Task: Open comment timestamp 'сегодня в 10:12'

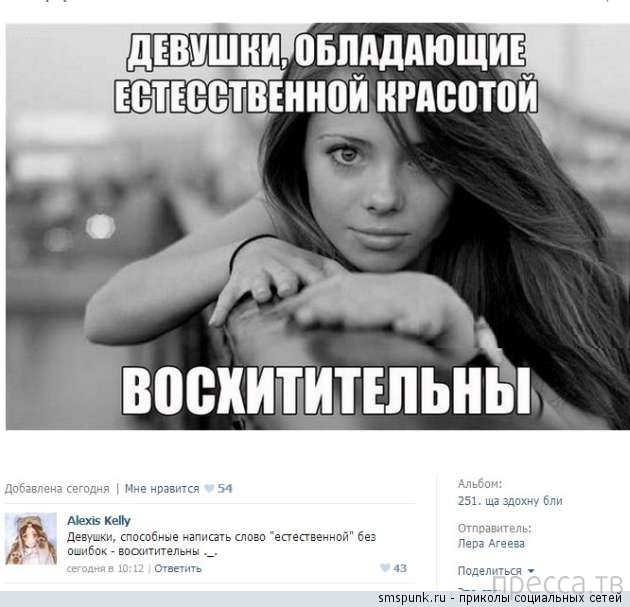Action: point(105,568)
